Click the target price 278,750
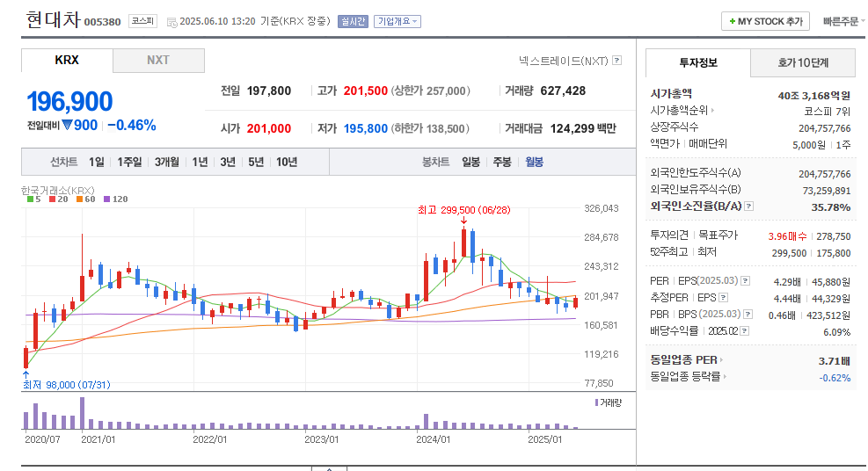Viewport: 868px width, 471px height. coord(833,236)
